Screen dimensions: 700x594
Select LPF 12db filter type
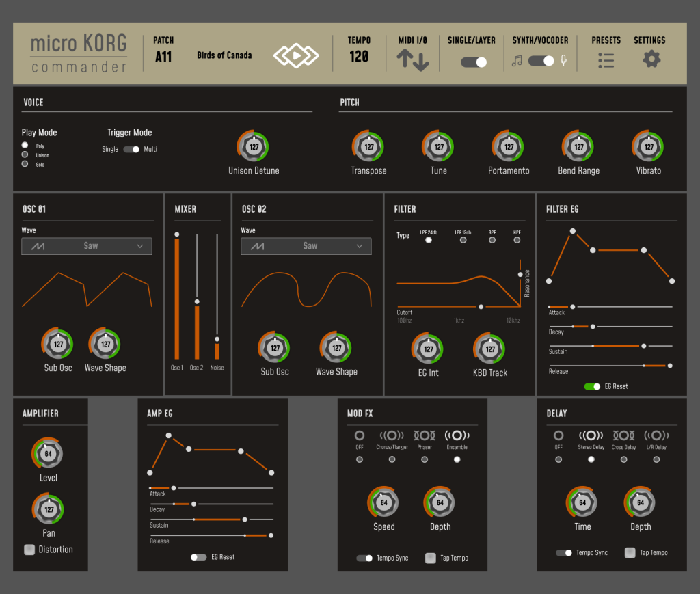[463, 240]
